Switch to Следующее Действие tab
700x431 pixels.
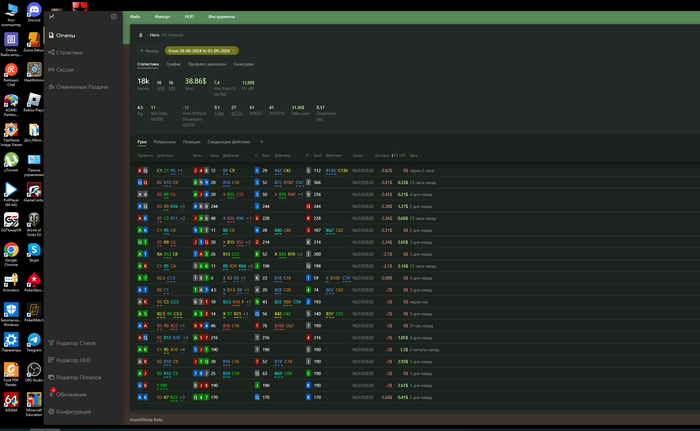229,142
